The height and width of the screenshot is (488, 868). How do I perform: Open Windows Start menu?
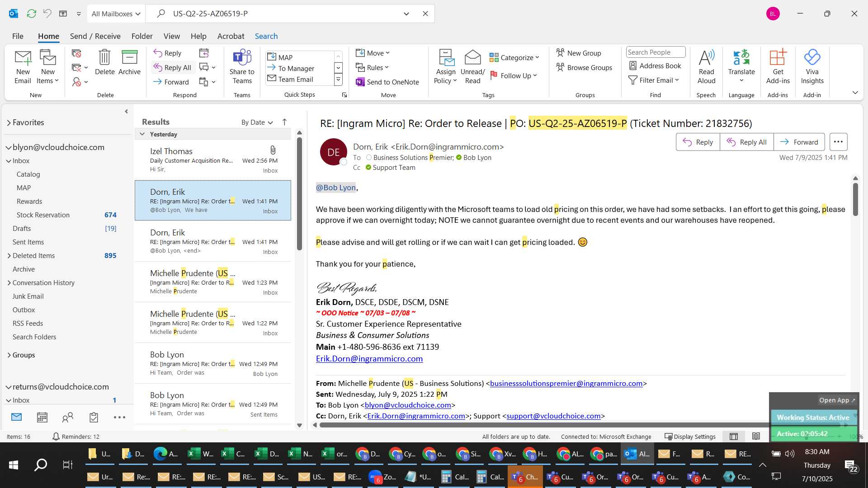[14, 465]
